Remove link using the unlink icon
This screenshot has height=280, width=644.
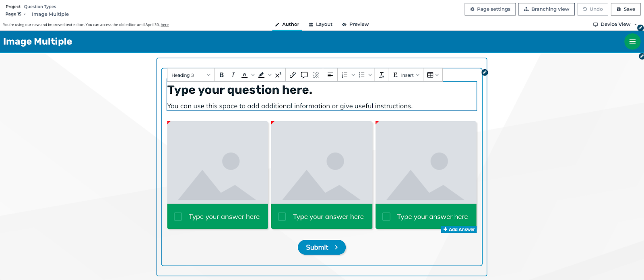[x=316, y=75]
